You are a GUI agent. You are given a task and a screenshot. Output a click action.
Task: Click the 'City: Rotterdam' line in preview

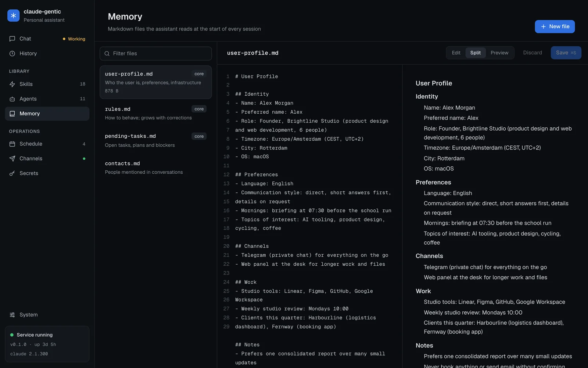[x=444, y=158]
